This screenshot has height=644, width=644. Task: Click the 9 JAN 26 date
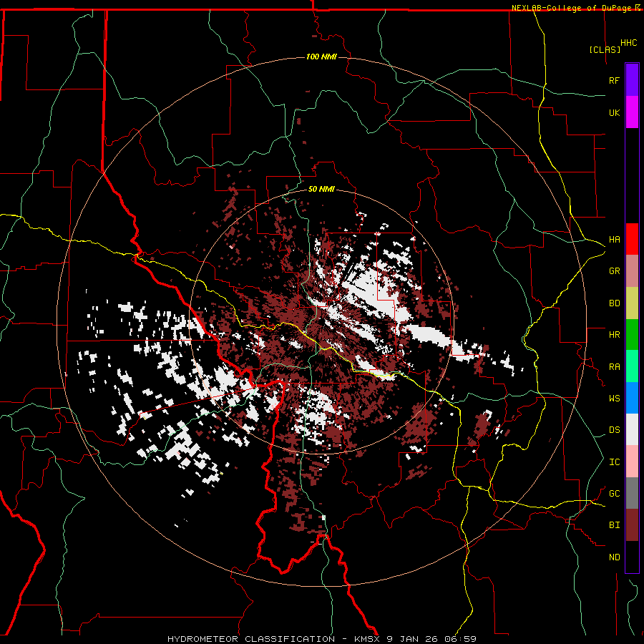[x=412, y=639]
